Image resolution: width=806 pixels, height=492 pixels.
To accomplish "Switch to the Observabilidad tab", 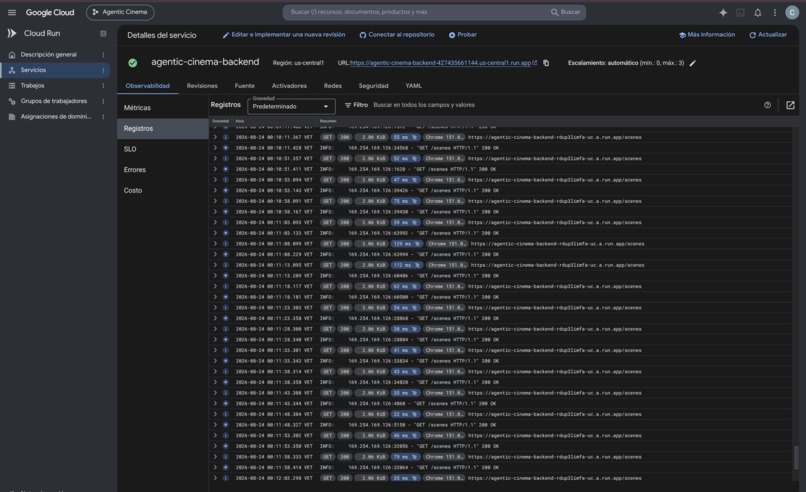I will pos(148,86).
